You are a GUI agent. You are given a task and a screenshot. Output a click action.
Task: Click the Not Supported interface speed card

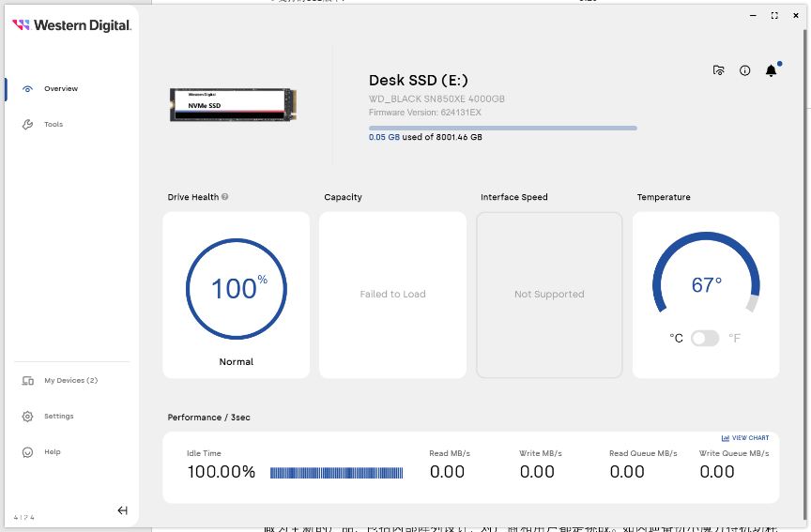tap(549, 295)
